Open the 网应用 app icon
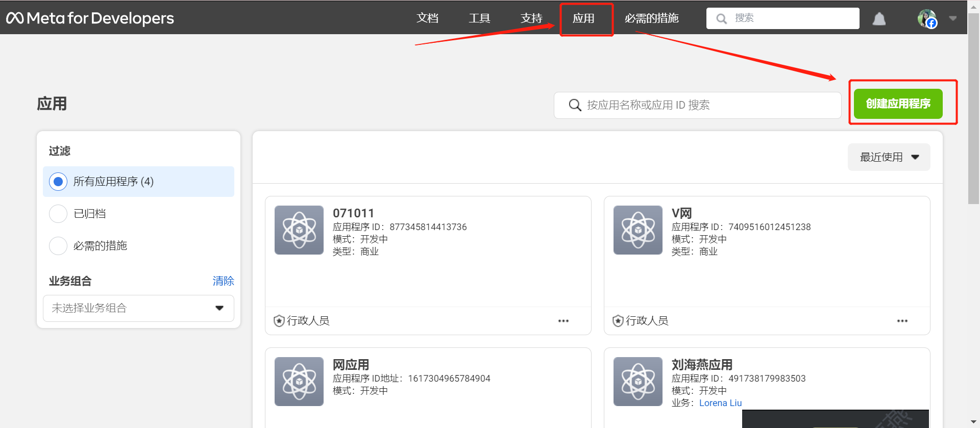The width and height of the screenshot is (980, 428). pos(299,382)
